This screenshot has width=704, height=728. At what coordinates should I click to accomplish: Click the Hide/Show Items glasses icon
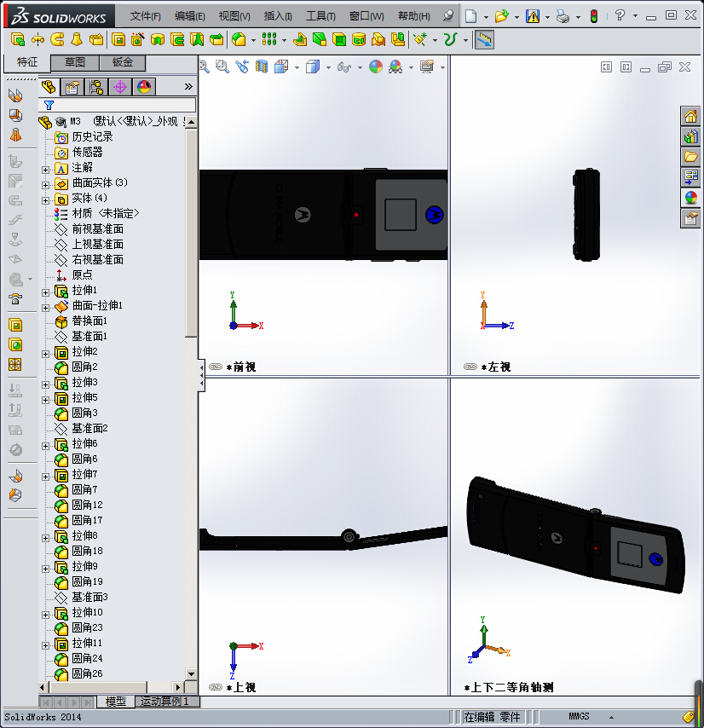[343, 66]
